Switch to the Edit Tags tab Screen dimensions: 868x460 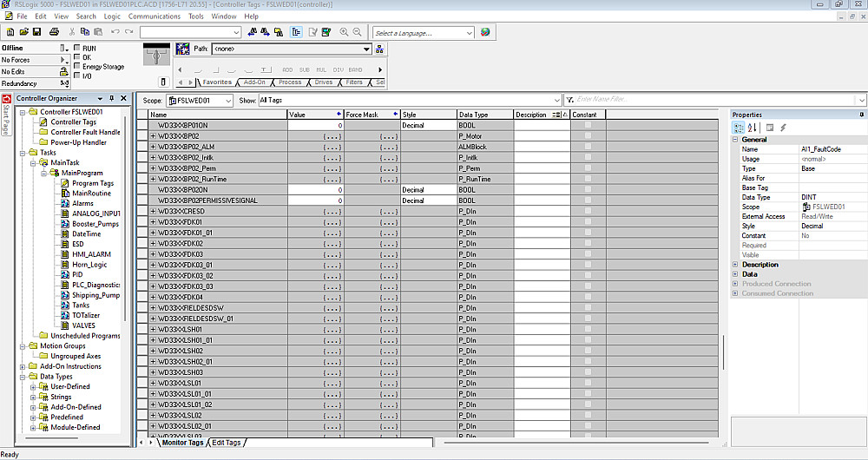[227, 443]
